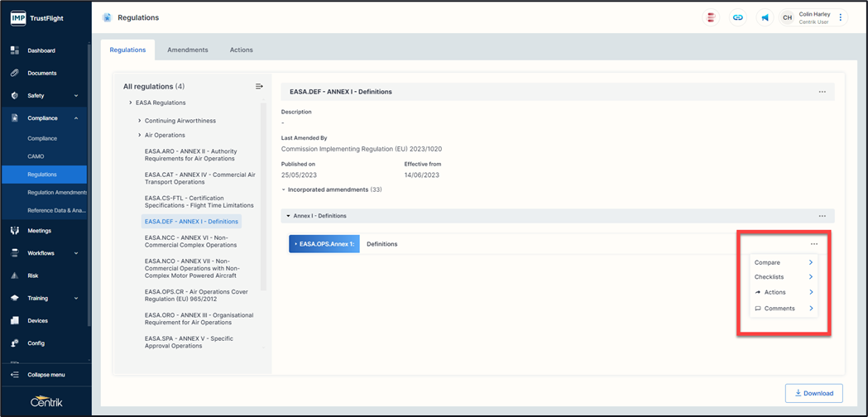Open user options next to Colin Harley

click(x=841, y=17)
